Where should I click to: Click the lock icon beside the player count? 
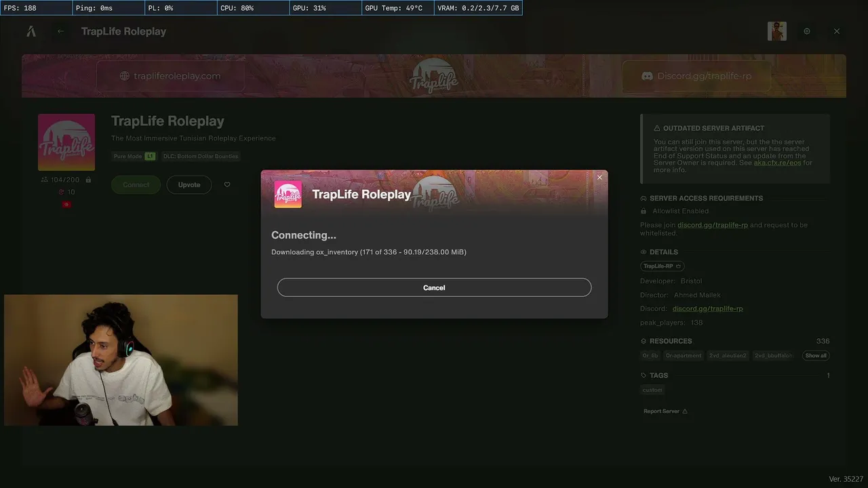pos(89,180)
